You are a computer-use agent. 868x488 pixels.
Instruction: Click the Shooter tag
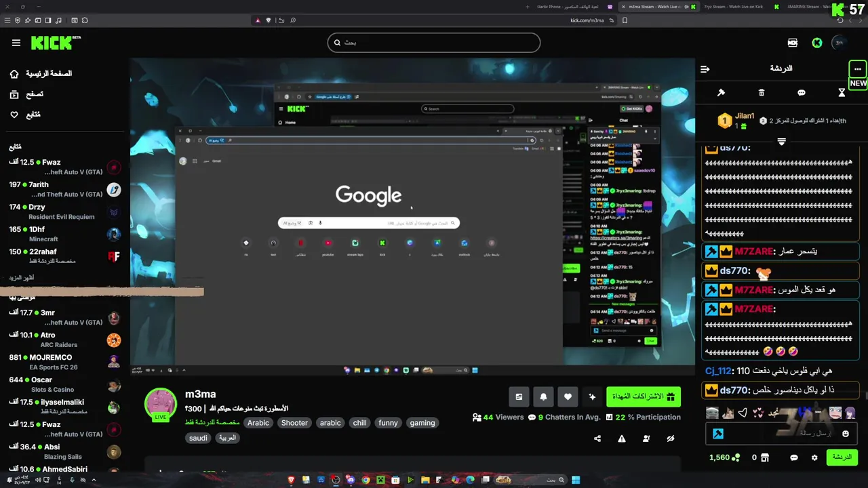294,423
